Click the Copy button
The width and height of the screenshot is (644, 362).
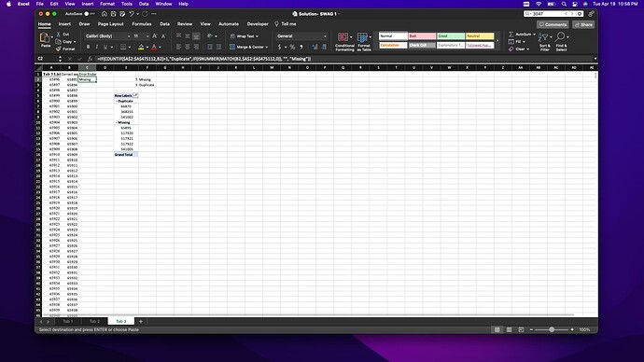tap(64, 41)
